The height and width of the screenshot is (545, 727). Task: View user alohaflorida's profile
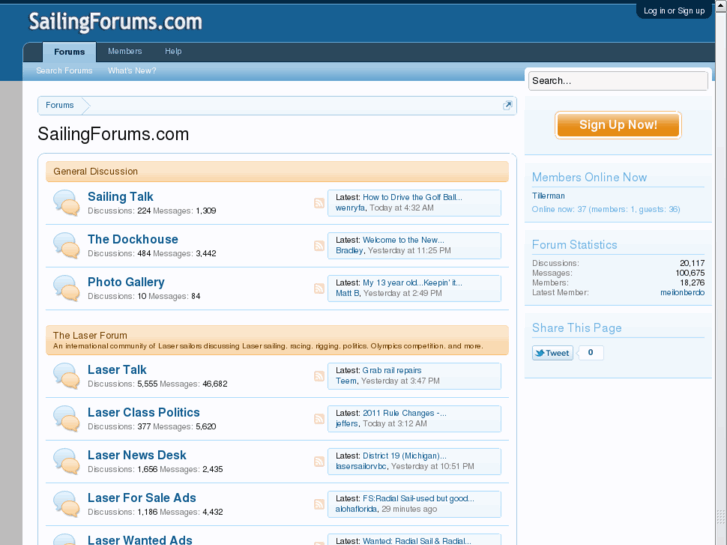coord(356,509)
